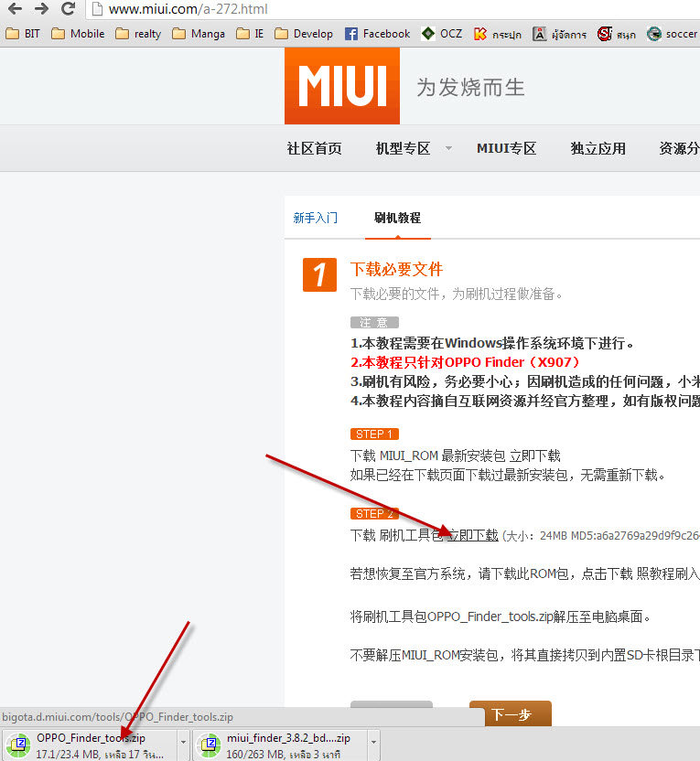700x761 pixels.
Task: Open the OCZ bookmark
Action: click(x=442, y=34)
